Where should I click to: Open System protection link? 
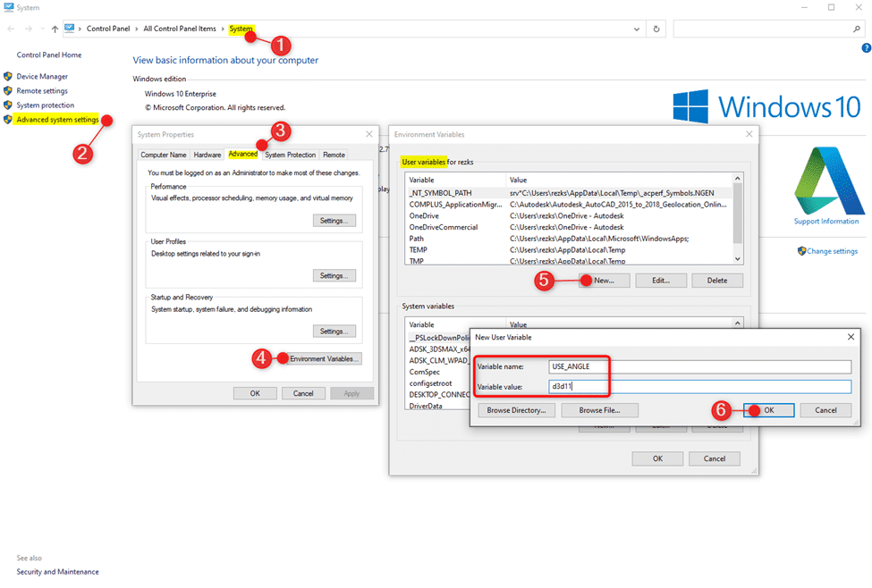pos(45,105)
